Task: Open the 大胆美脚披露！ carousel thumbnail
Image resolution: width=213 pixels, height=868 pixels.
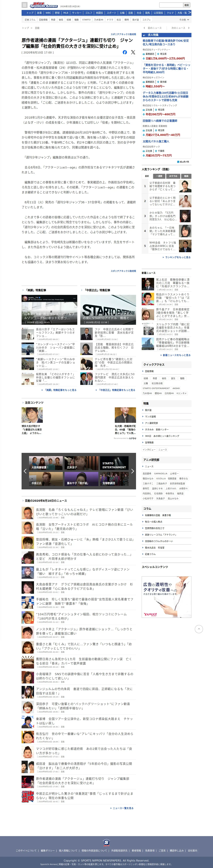Action: coord(46,463)
